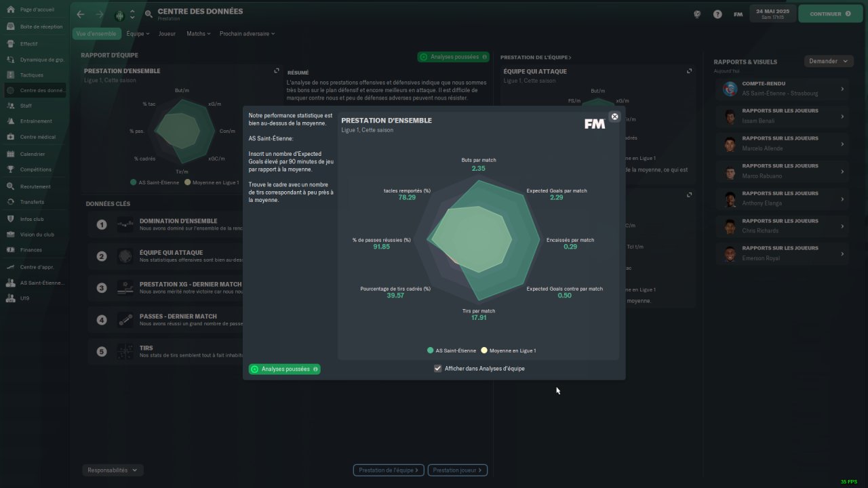Close the Prestation d'ensemble popup
This screenshot has width=868, height=488.
tap(614, 117)
